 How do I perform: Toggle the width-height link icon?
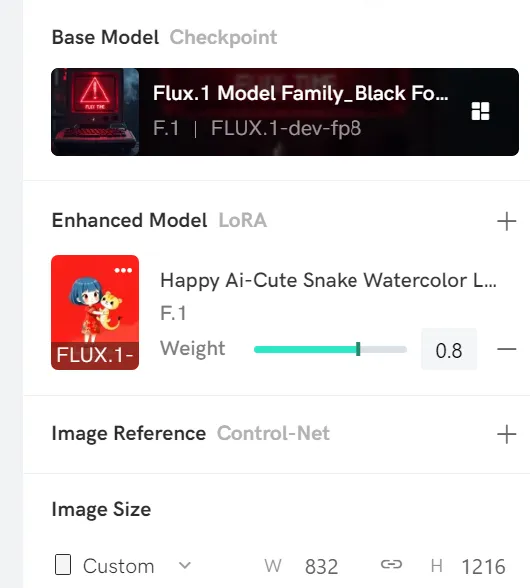pos(391,564)
